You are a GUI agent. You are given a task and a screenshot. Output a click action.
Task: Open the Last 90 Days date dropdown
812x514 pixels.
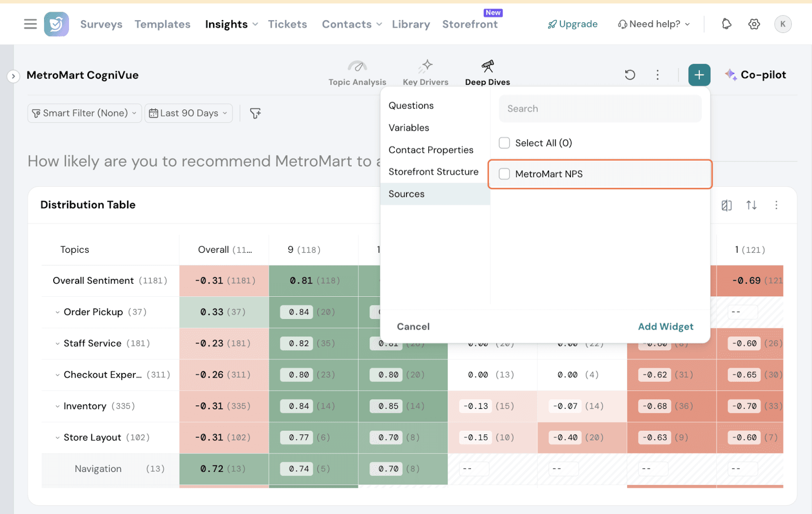point(188,113)
